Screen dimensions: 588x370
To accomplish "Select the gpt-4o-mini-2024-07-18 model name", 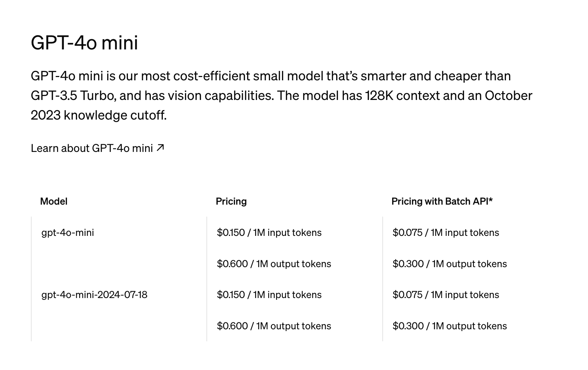I will tap(94, 294).
